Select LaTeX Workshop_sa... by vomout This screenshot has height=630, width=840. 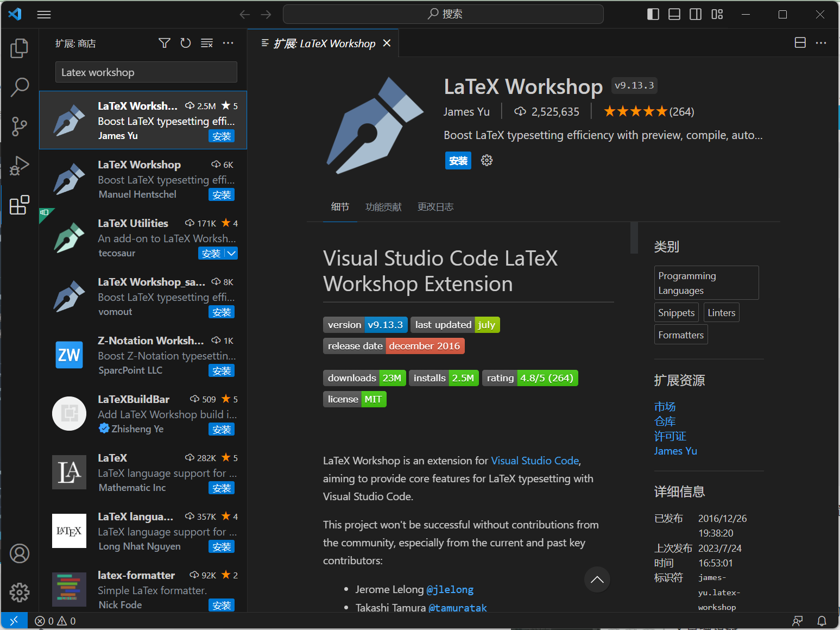pos(143,296)
